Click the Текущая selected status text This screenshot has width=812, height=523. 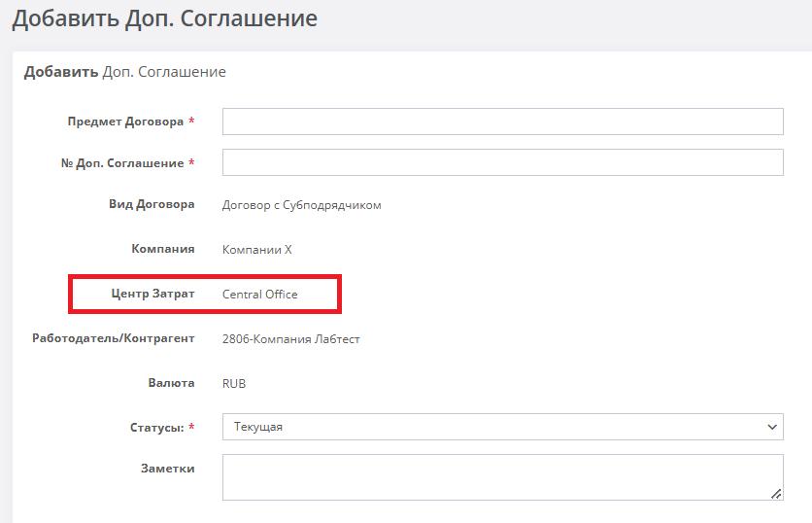pos(258,427)
